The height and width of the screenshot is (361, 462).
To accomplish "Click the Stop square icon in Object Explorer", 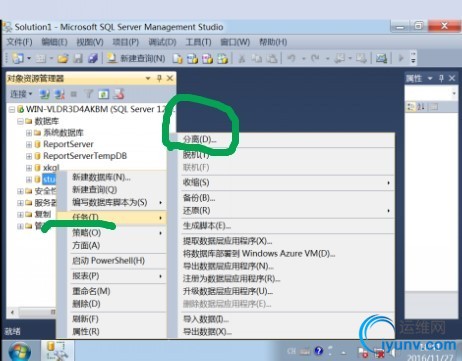I will click(x=74, y=95).
